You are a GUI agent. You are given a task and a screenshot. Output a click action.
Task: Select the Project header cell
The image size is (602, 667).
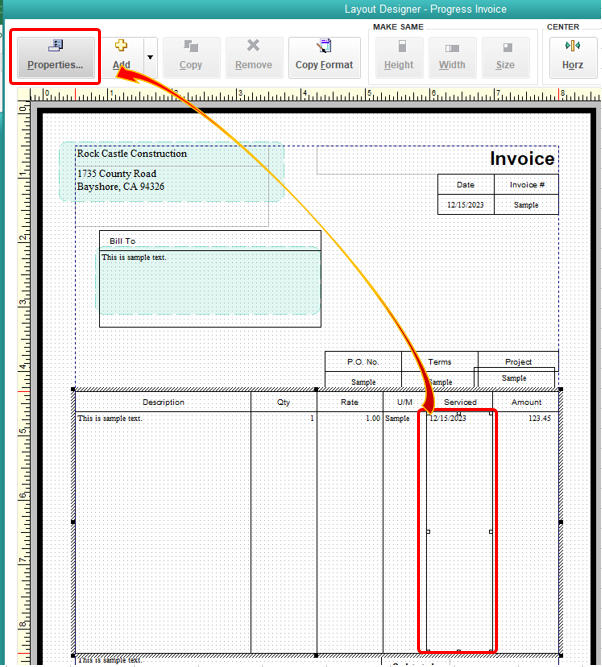pyautogui.click(x=518, y=362)
